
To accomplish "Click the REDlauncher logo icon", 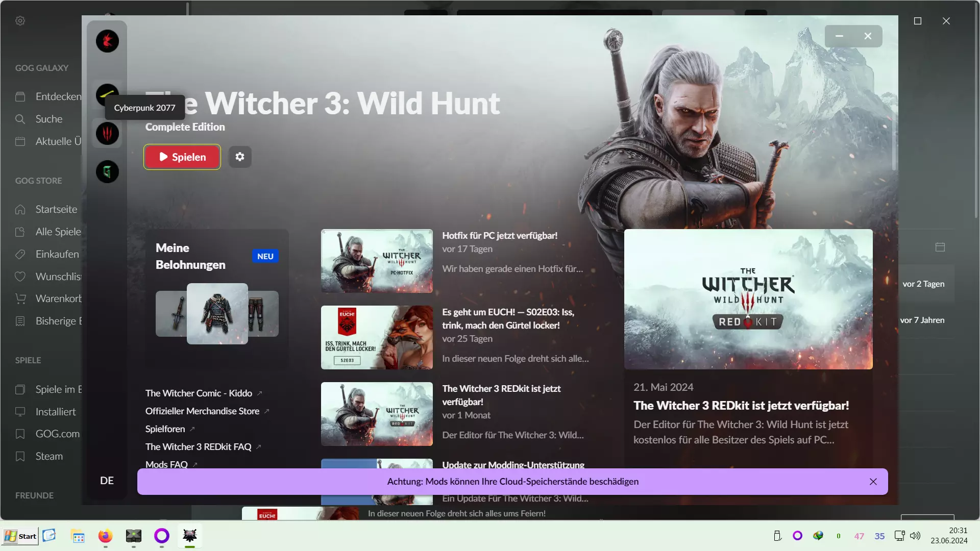I will coord(107,41).
